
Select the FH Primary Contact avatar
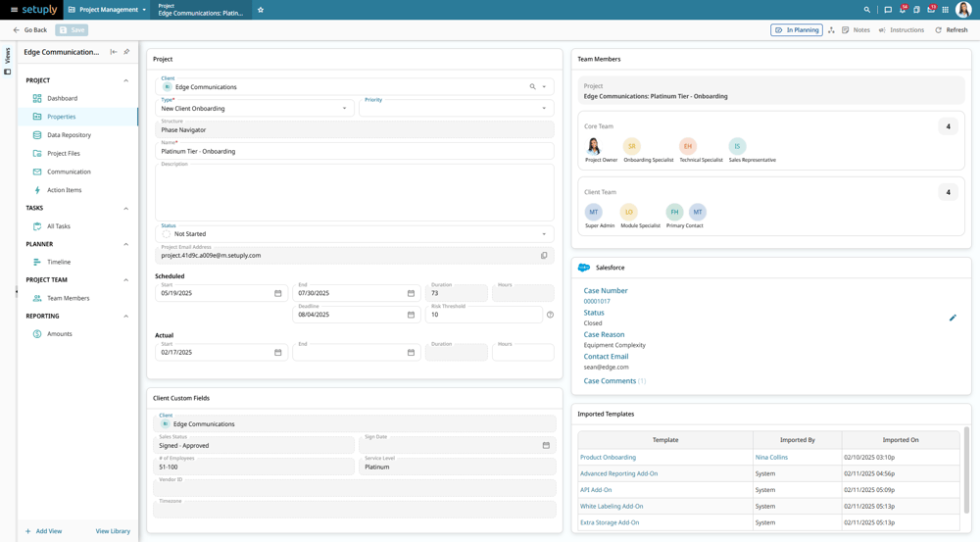click(674, 212)
